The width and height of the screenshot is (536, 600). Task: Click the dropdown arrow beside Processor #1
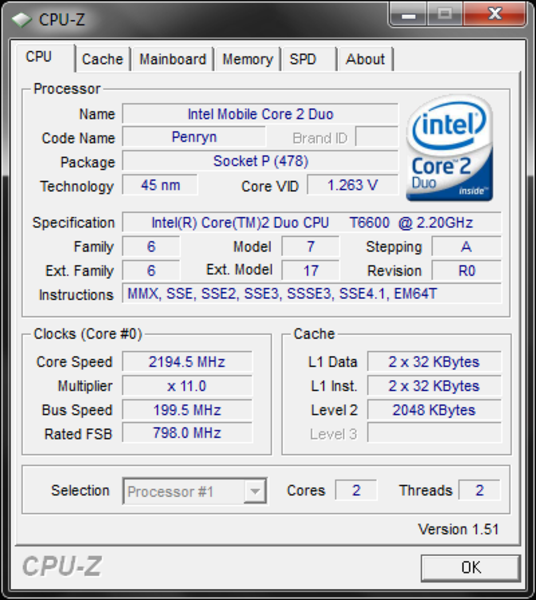pyautogui.click(x=255, y=491)
